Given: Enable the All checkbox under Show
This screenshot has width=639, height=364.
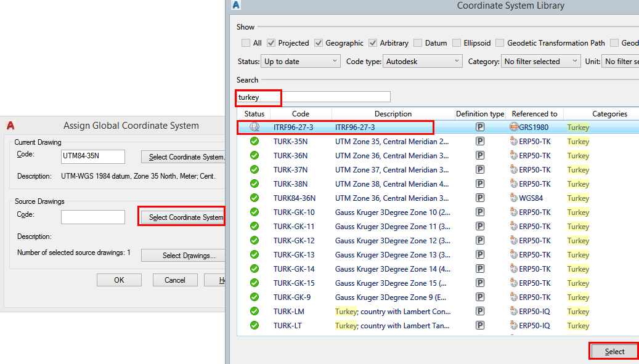Looking at the screenshot, I should [246, 42].
